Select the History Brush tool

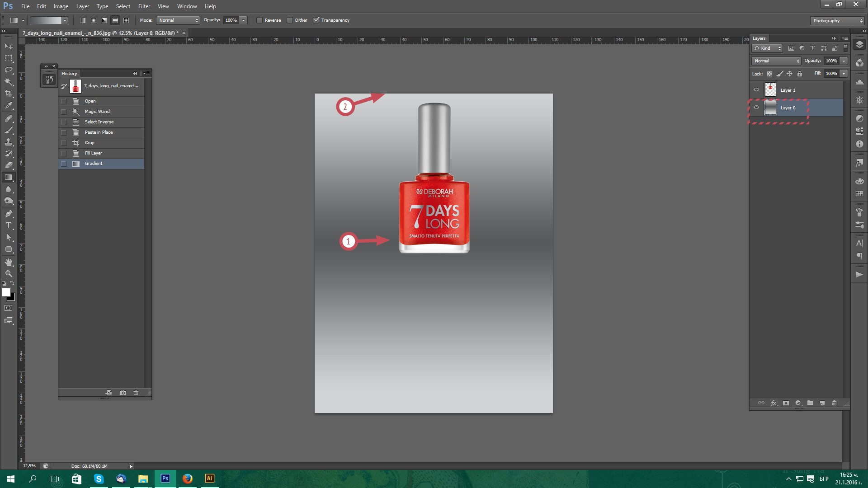point(9,154)
